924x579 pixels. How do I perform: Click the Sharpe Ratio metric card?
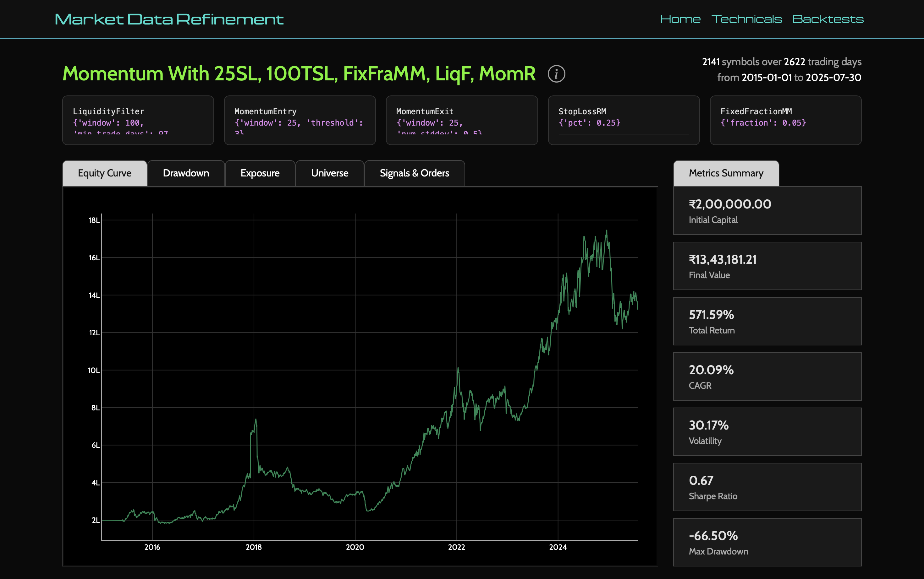pyautogui.click(x=767, y=487)
